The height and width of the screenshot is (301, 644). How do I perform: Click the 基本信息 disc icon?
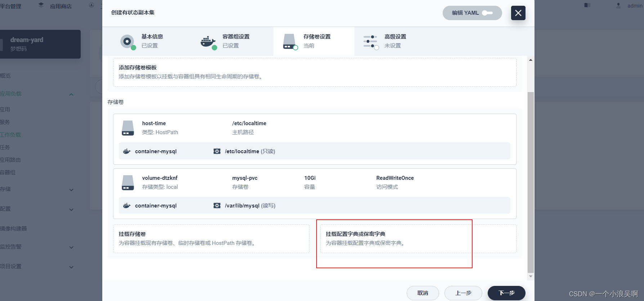[x=127, y=41]
